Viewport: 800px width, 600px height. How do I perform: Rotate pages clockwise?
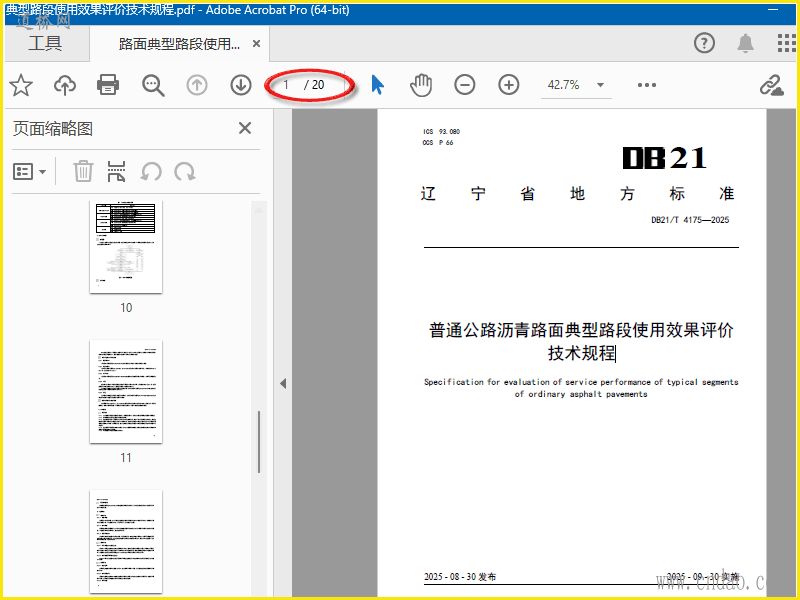click(x=185, y=171)
